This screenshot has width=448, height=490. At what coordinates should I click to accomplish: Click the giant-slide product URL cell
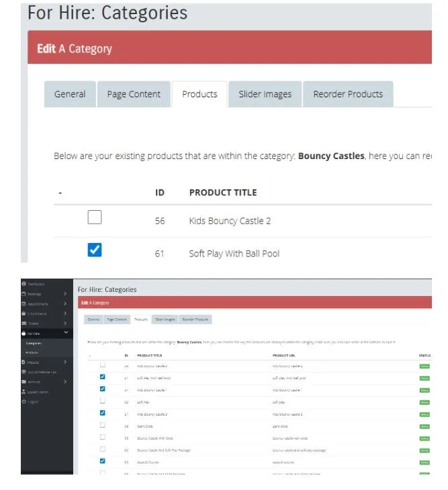[x=280, y=426]
